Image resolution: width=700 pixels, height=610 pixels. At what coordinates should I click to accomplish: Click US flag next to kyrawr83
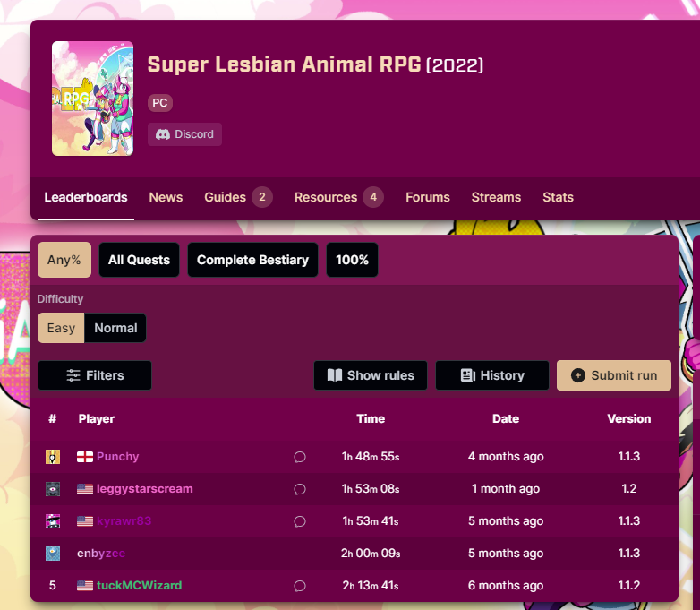85,521
